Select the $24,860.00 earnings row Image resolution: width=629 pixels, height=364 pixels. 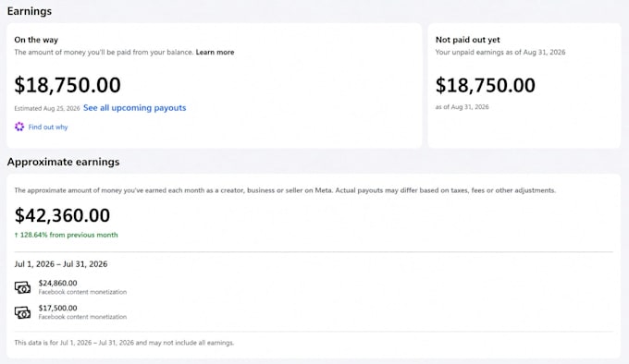pos(70,287)
